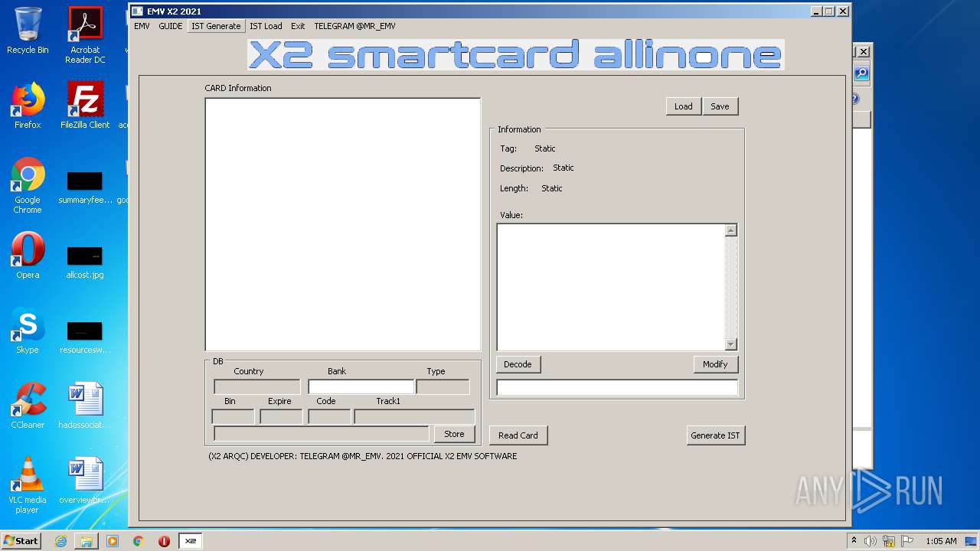Screen dimensions: 980x551
Task: Open media player taskbar icon
Action: click(x=113, y=541)
